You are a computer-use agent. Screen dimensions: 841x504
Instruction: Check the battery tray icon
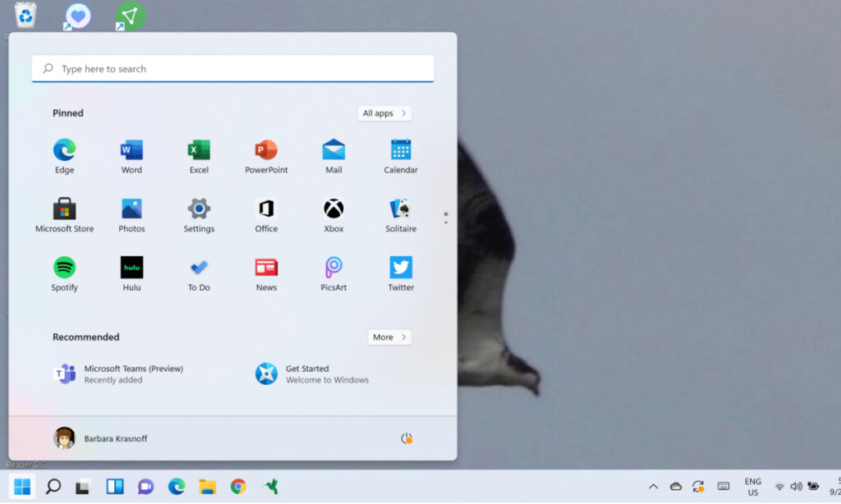(813, 486)
